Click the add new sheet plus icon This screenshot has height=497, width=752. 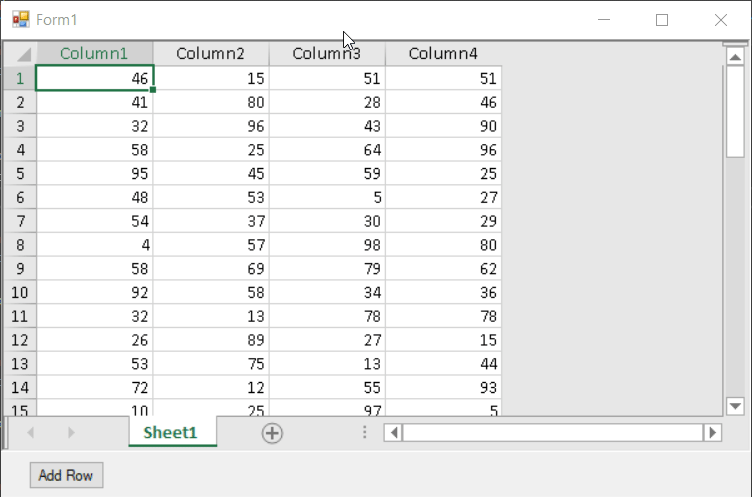coord(272,433)
